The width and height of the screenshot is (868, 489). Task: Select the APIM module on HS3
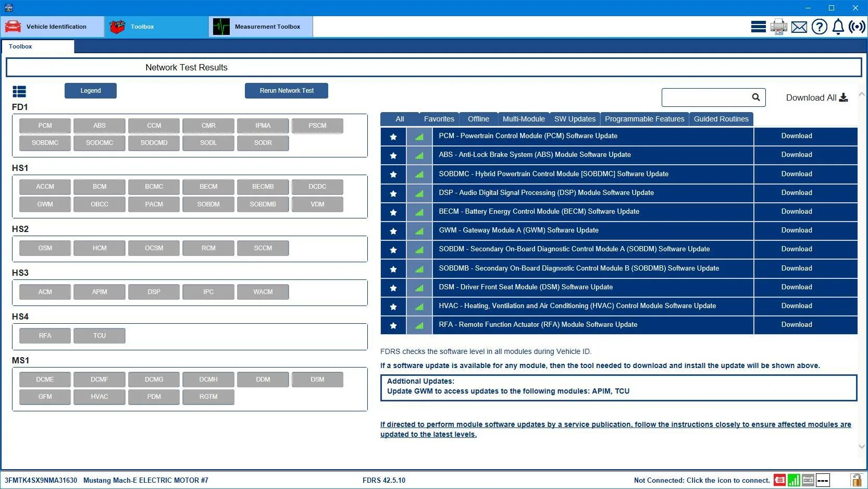click(x=100, y=292)
